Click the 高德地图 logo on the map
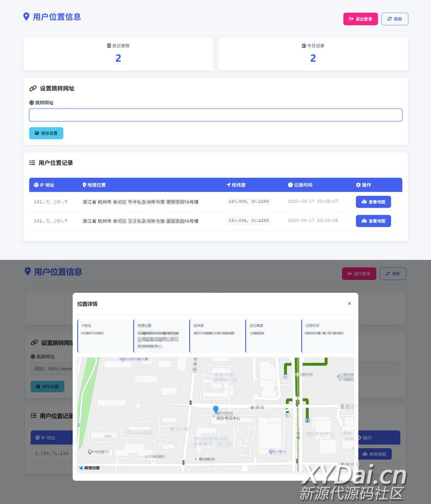The height and width of the screenshot is (504, 431). (89, 467)
